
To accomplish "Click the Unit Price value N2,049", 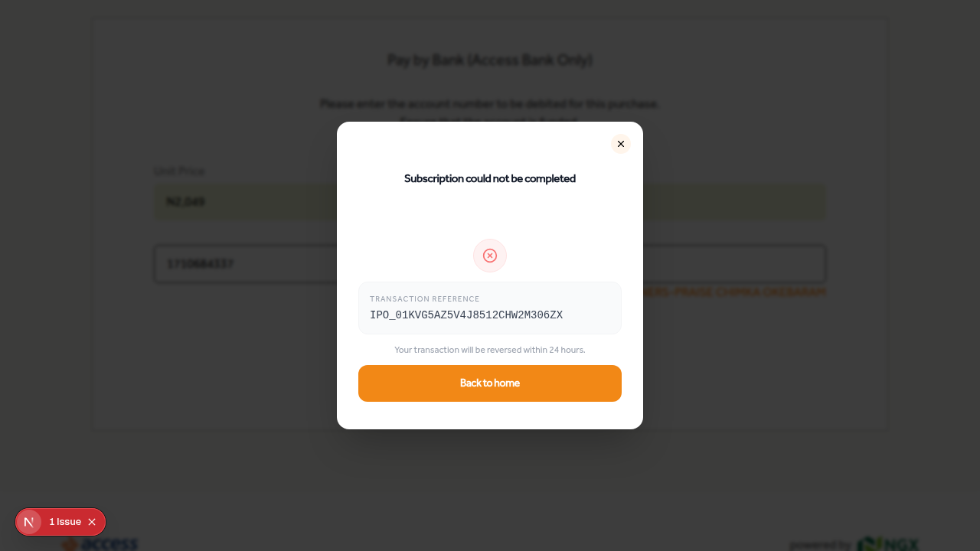I will [x=186, y=202].
